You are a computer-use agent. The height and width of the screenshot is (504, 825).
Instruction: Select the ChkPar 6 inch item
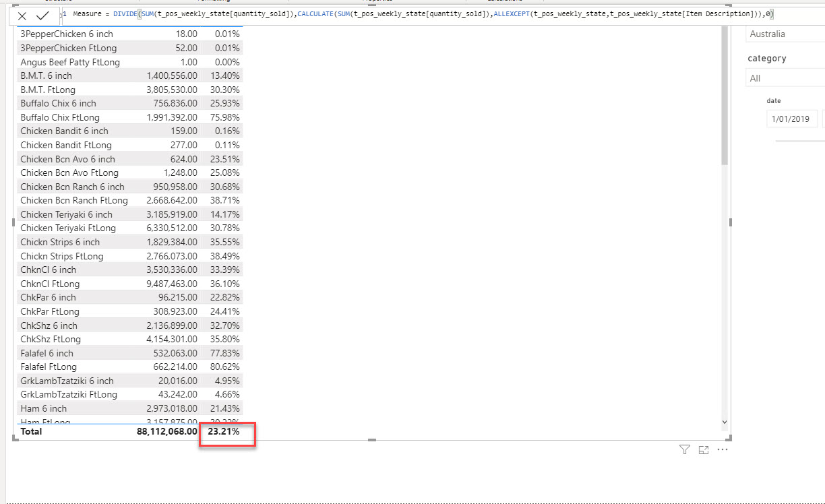click(x=48, y=297)
